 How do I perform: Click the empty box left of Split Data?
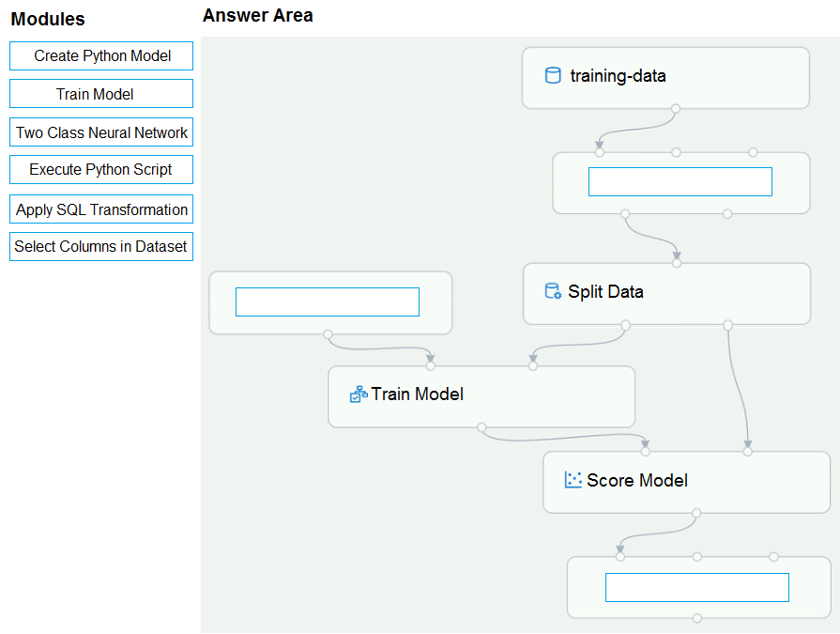click(x=328, y=302)
